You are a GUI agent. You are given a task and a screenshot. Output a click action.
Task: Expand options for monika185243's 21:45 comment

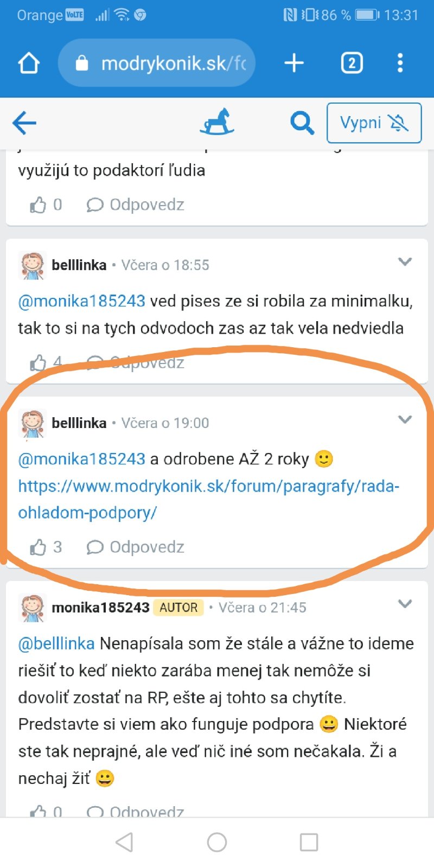pyautogui.click(x=405, y=604)
